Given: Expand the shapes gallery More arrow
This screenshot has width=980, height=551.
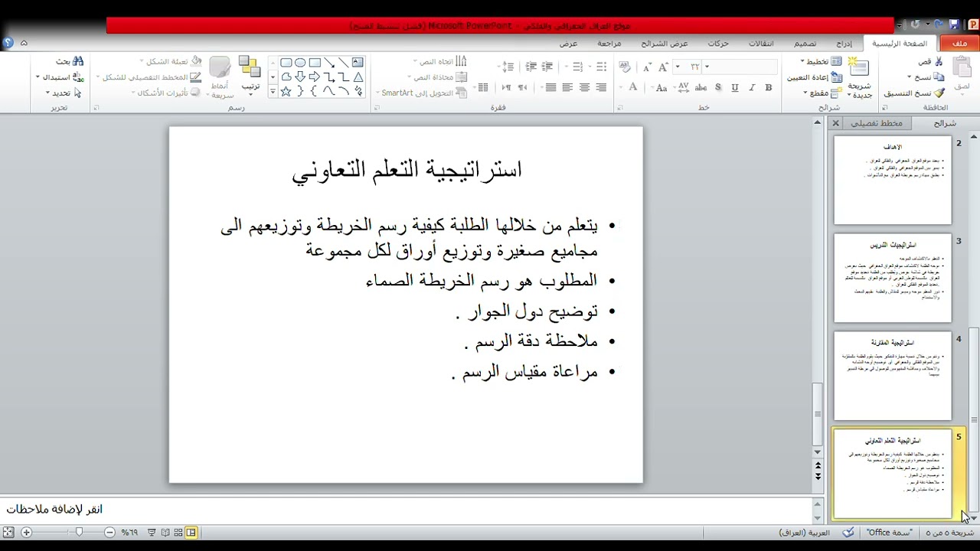Looking at the screenshot, I should [x=273, y=92].
